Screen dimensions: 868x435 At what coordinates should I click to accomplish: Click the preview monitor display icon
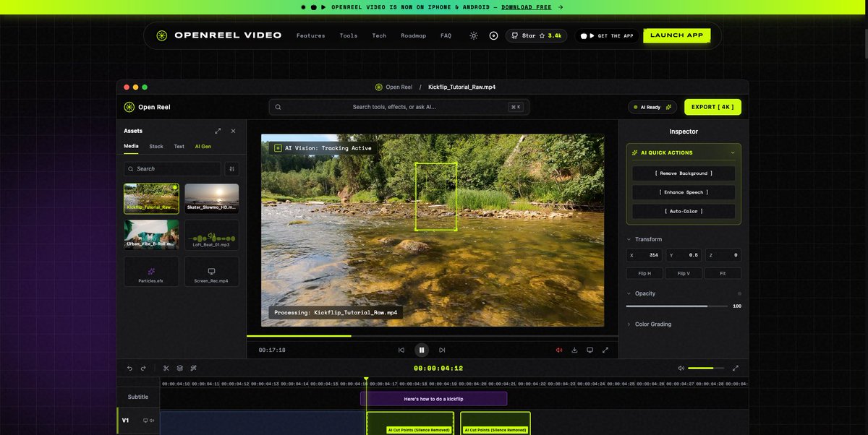coord(590,350)
